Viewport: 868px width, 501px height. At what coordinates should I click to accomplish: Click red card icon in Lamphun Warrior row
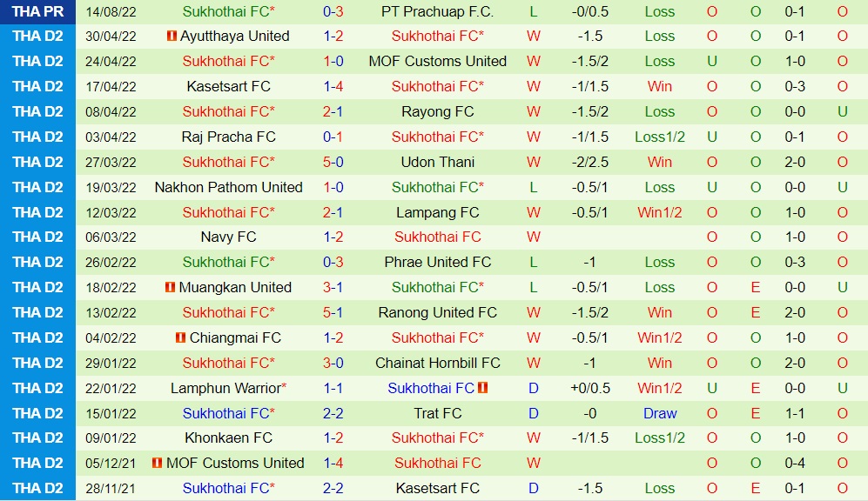[x=483, y=388]
